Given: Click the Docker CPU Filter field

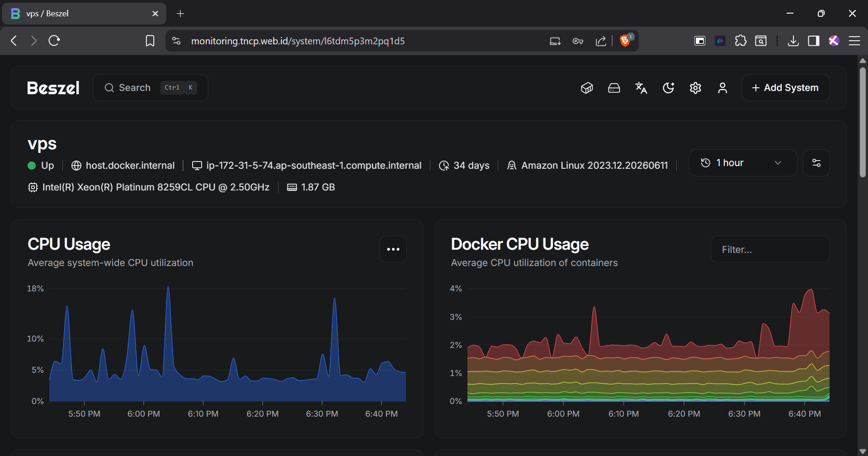Looking at the screenshot, I should (770, 249).
